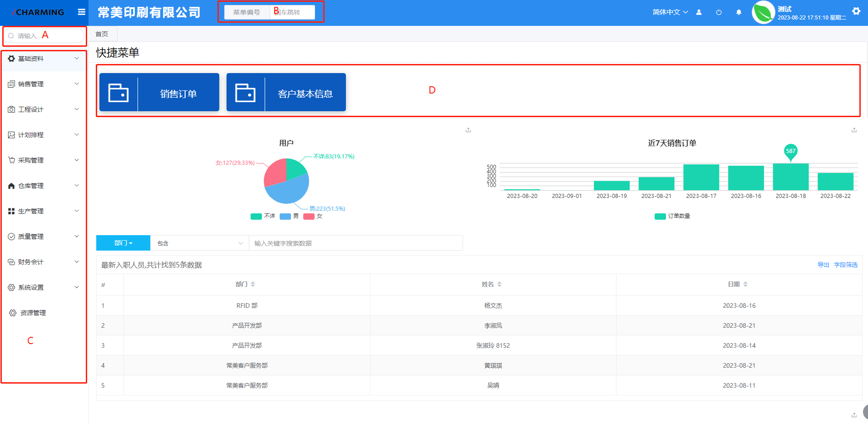Open the 包含 condition dropdown
The width and height of the screenshot is (868, 424).
pyautogui.click(x=199, y=243)
